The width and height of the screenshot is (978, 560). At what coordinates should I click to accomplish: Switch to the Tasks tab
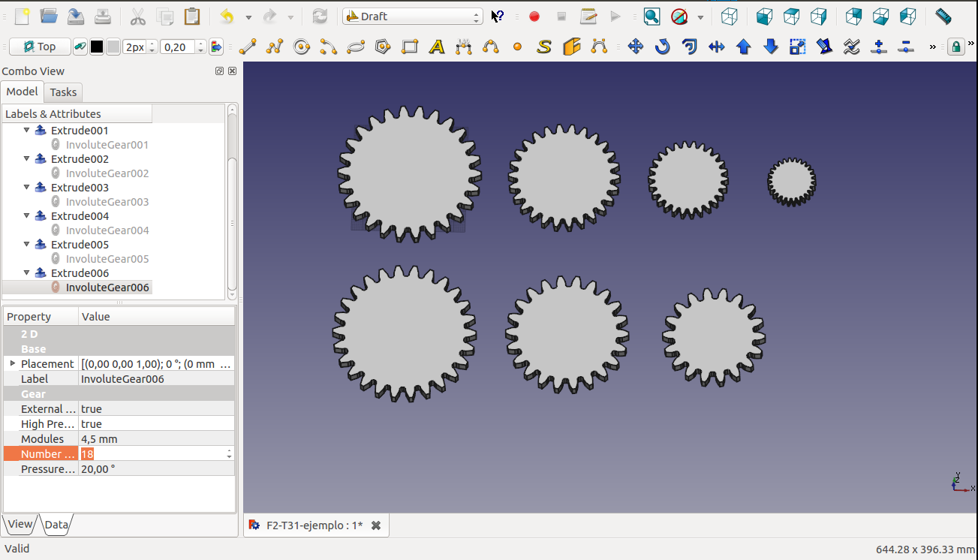(63, 92)
